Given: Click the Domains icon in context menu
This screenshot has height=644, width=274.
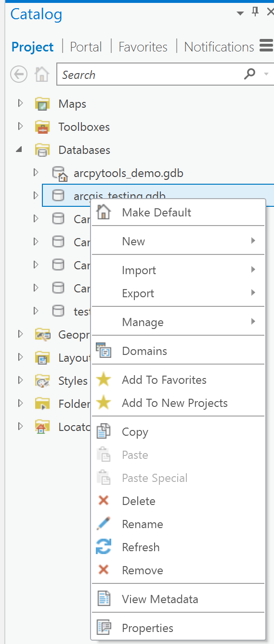Looking at the screenshot, I should (104, 351).
